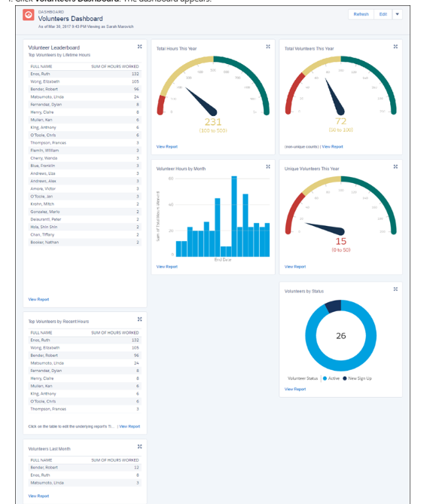Click the Andrews, Alex row

click(x=85, y=181)
